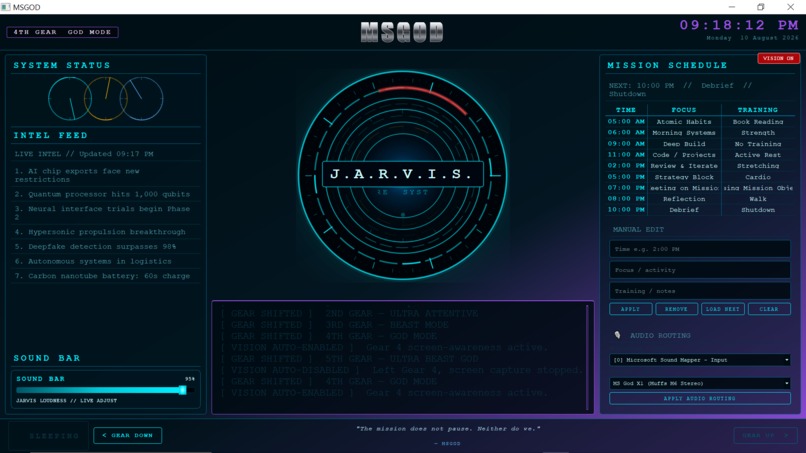Shift down with the GEAR DOWN button
This screenshot has height=453, width=806.
127,436
